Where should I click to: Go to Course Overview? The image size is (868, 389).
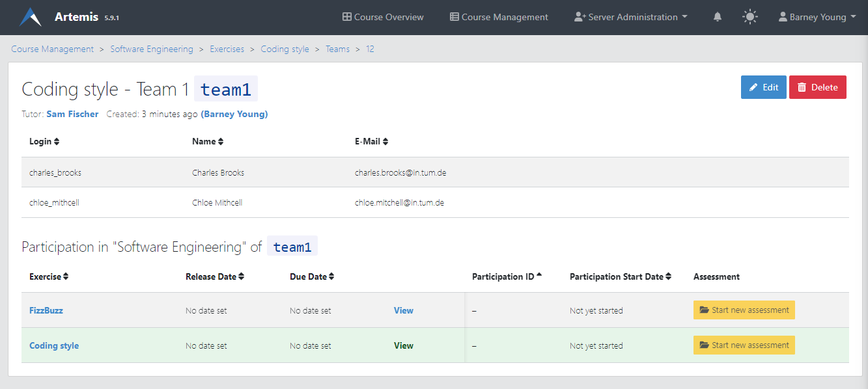click(383, 17)
